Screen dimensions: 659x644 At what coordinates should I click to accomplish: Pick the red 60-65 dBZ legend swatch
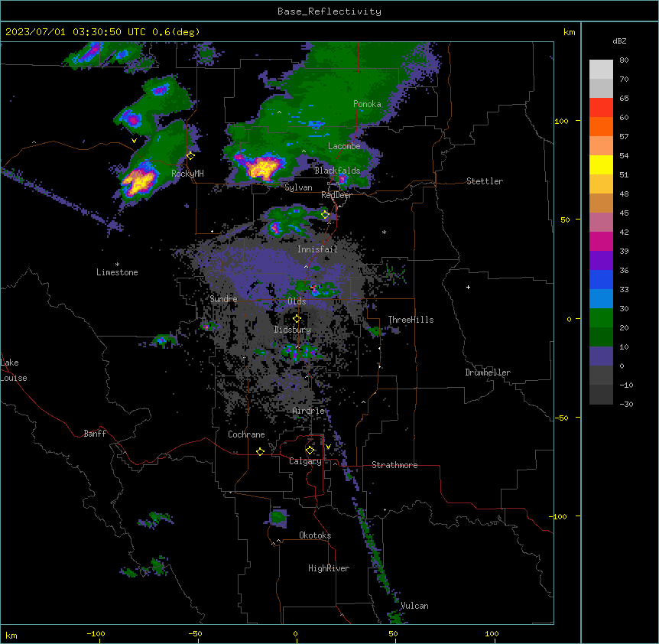click(x=601, y=108)
